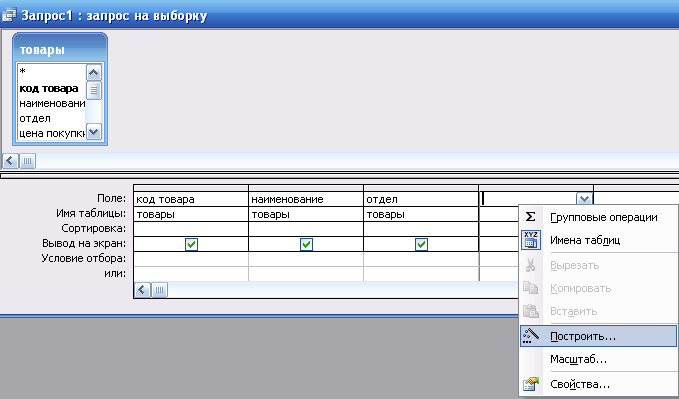Click the код товара field cell in grid

coord(191,199)
